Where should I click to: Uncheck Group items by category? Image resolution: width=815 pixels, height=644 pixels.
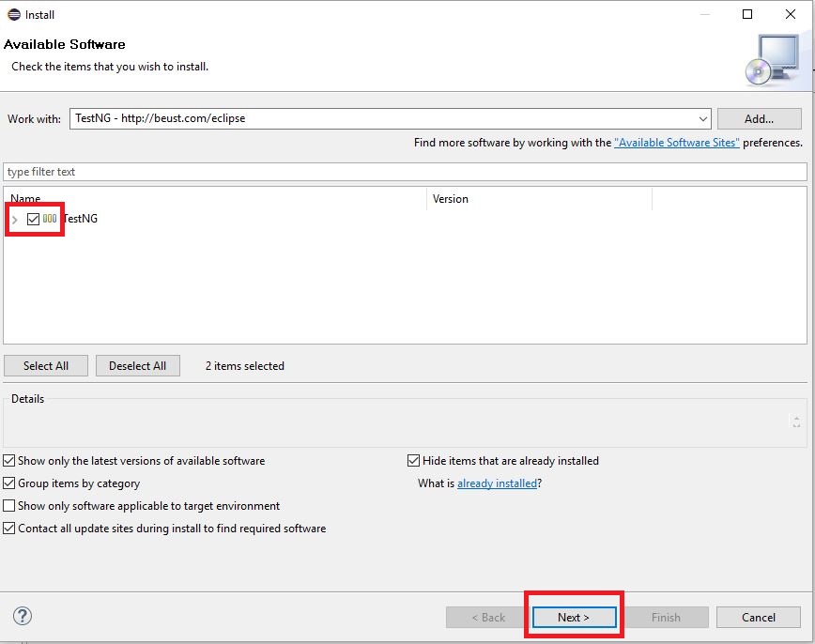[8, 483]
